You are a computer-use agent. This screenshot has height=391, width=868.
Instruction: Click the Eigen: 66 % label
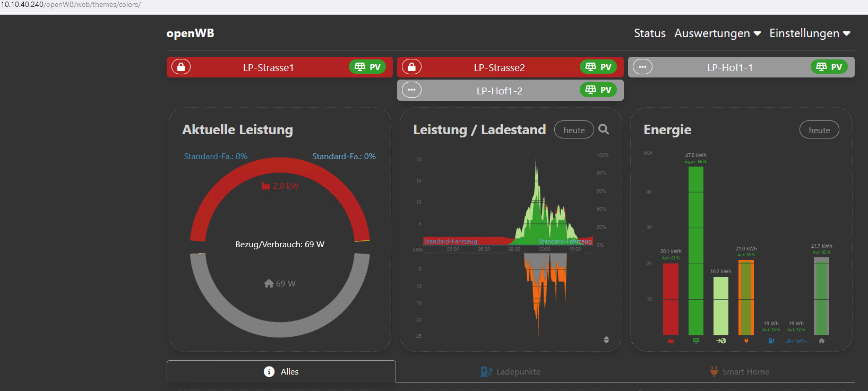[695, 162]
